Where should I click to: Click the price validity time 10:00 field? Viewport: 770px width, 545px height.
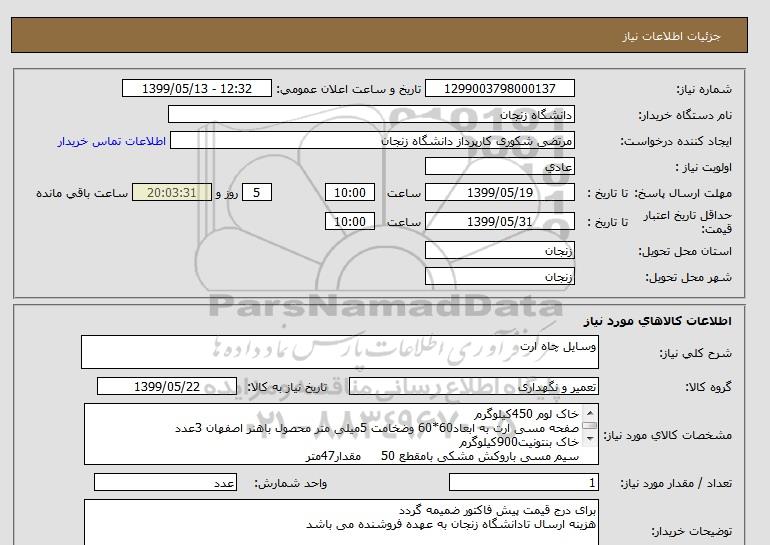click(x=350, y=222)
